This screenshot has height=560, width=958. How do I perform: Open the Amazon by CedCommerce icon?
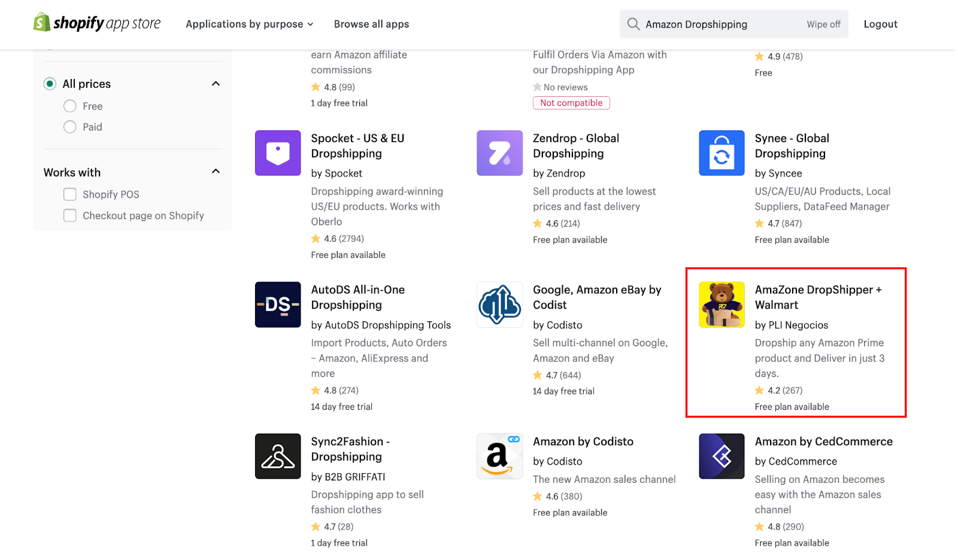(x=721, y=456)
